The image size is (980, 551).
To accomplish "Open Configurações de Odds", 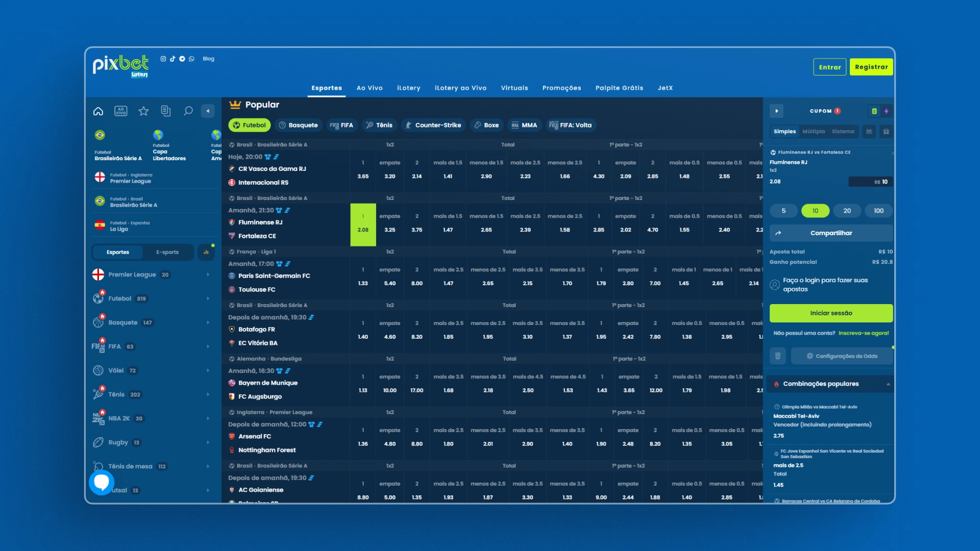I will [842, 356].
